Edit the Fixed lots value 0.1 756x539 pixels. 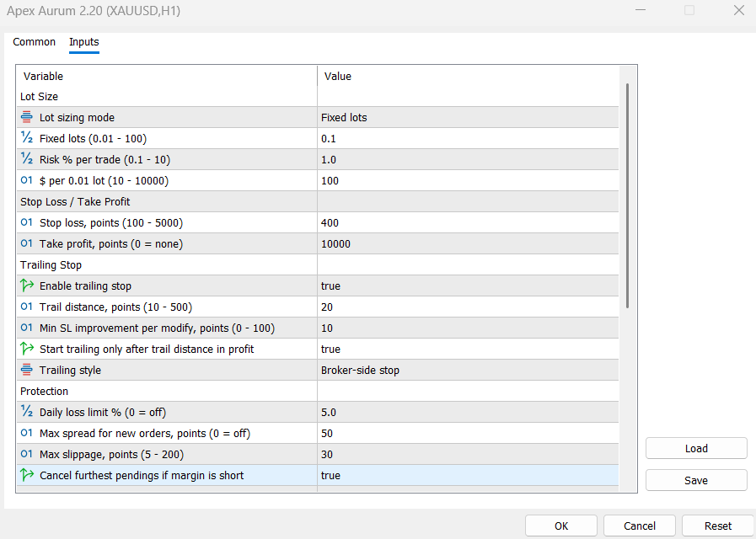click(x=468, y=138)
